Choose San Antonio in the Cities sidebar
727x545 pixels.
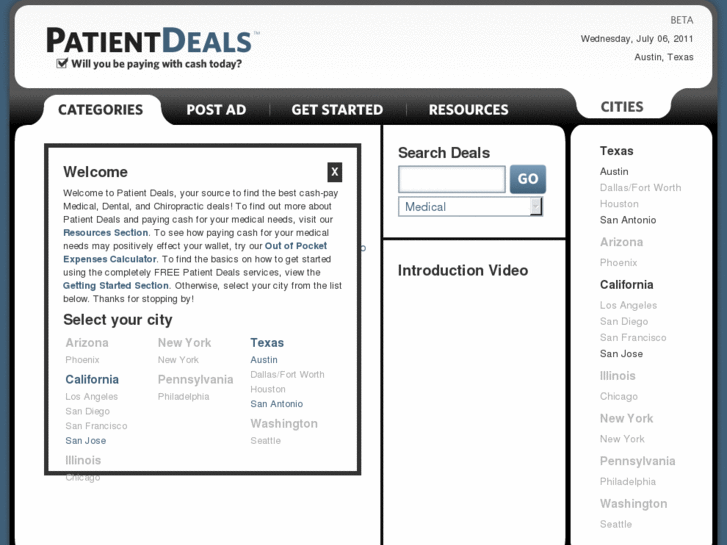(628, 220)
